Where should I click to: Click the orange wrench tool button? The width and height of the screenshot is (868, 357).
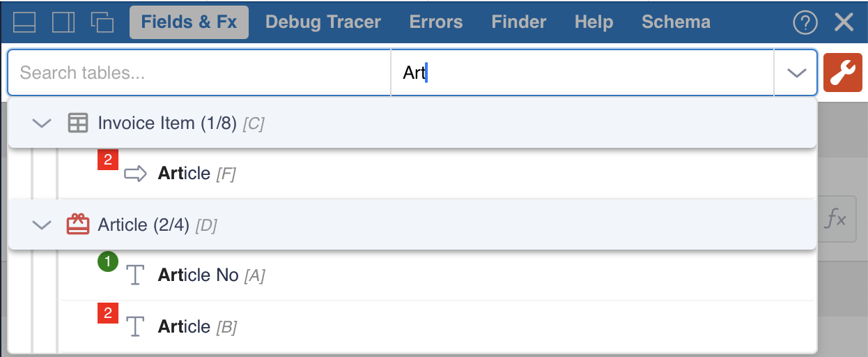click(x=843, y=73)
